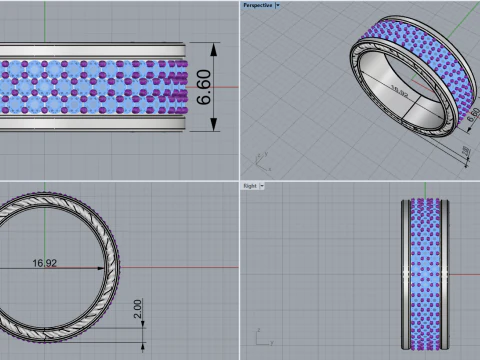Click the Right viewport title label
The width and height of the screenshot is (480, 360).
click(x=250, y=186)
